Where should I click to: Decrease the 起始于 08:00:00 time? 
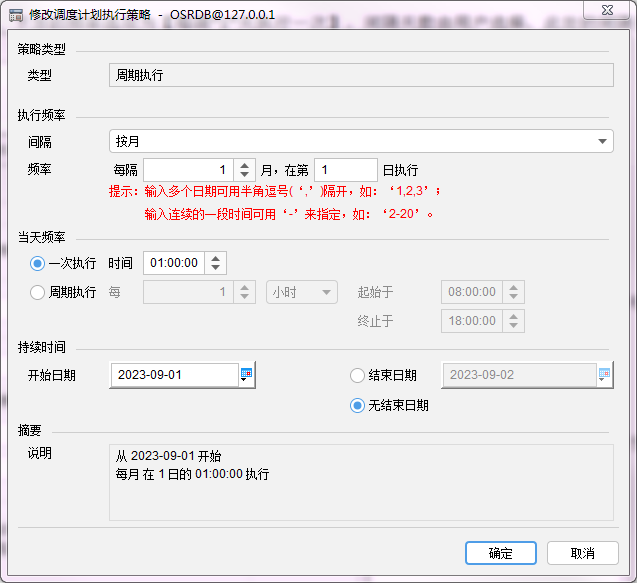(514, 297)
